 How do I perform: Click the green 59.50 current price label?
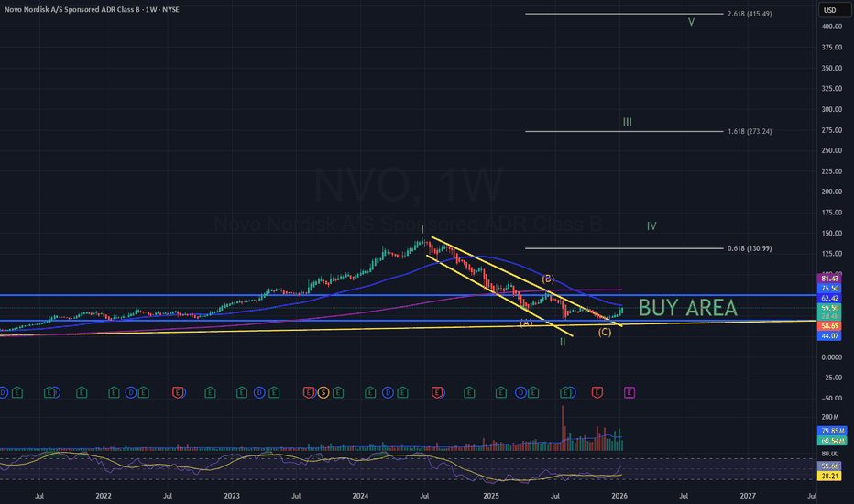pyautogui.click(x=829, y=308)
